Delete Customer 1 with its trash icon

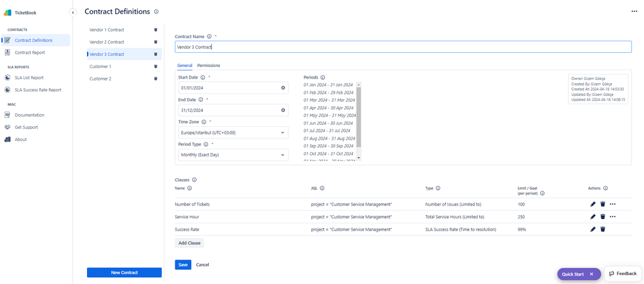[155, 66]
